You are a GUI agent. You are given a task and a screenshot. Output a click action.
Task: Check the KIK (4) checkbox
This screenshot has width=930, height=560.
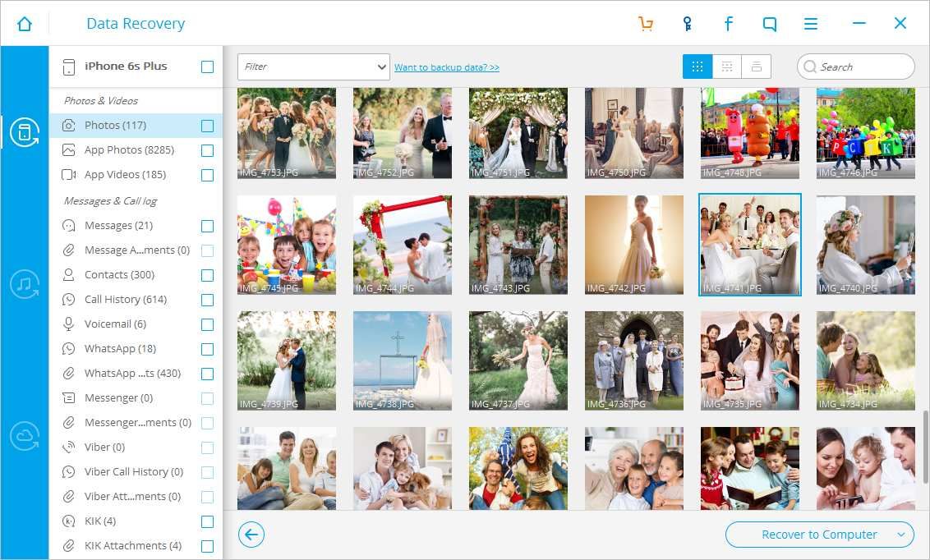pos(208,521)
